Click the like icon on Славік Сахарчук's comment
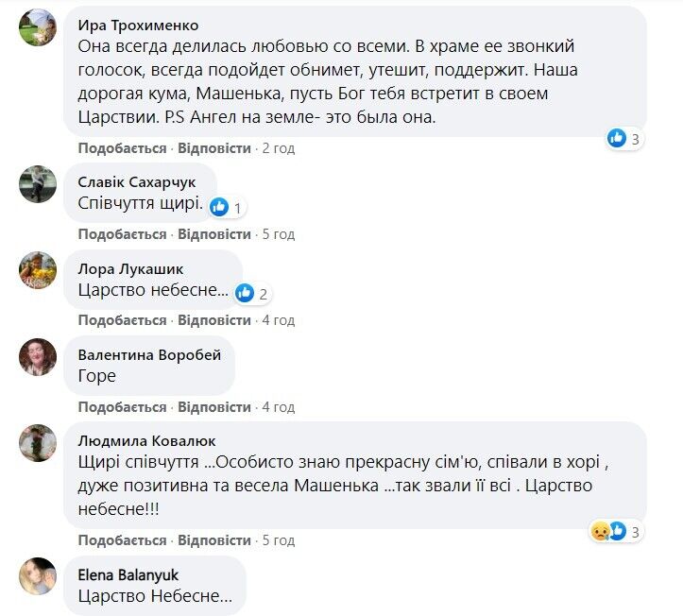 [x=219, y=206]
